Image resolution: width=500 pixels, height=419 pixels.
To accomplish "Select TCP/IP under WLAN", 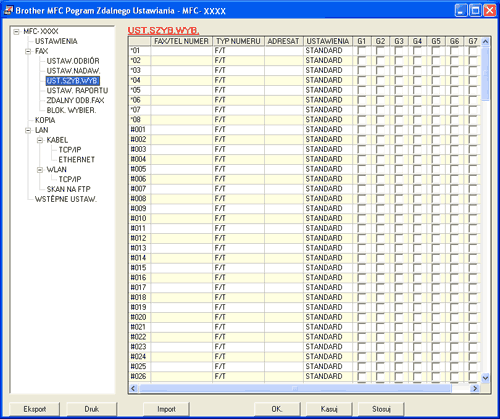I will point(70,179).
